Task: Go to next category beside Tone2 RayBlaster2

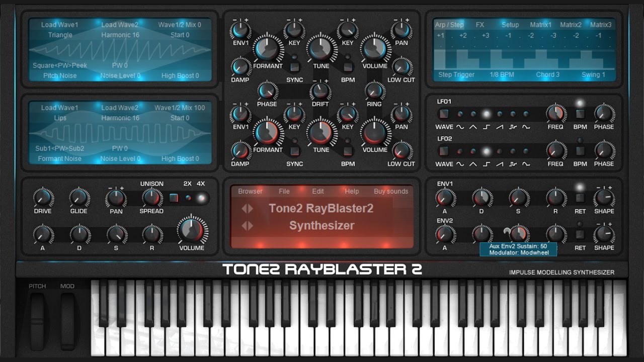Action: [x=250, y=209]
